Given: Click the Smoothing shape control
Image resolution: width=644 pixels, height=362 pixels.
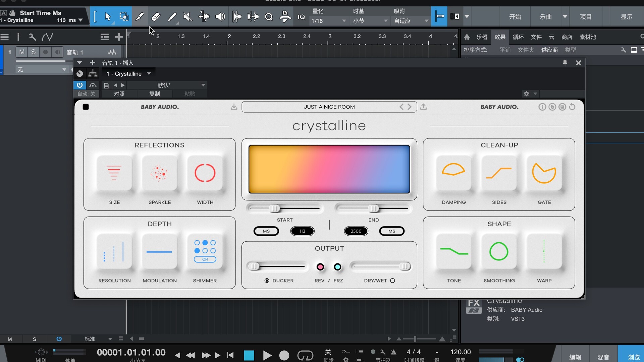Looking at the screenshot, I should pos(499,251).
